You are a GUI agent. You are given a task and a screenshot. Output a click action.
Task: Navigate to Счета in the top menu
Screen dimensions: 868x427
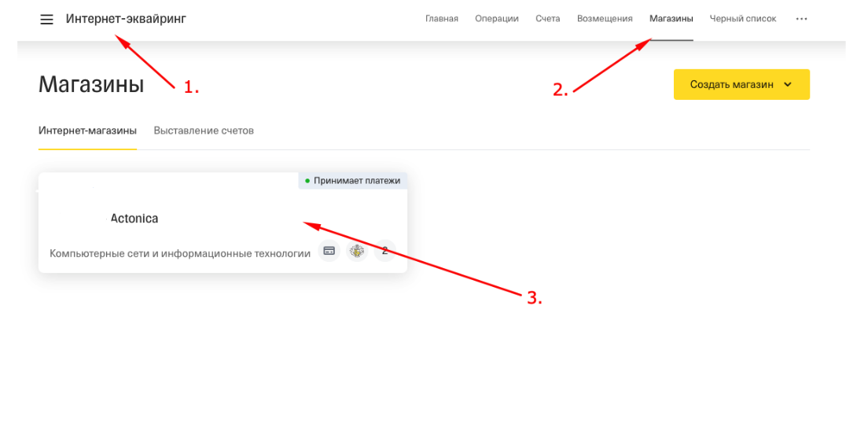click(547, 19)
